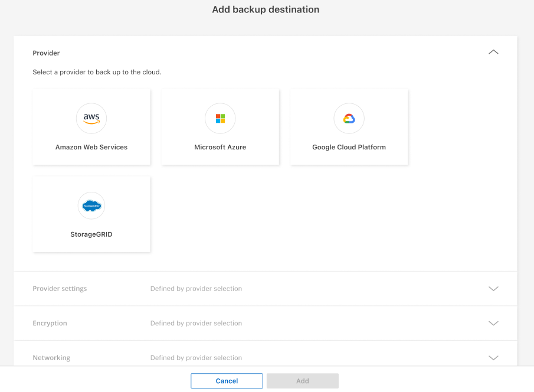
Task: Click the Add button
Action: click(x=302, y=381)
